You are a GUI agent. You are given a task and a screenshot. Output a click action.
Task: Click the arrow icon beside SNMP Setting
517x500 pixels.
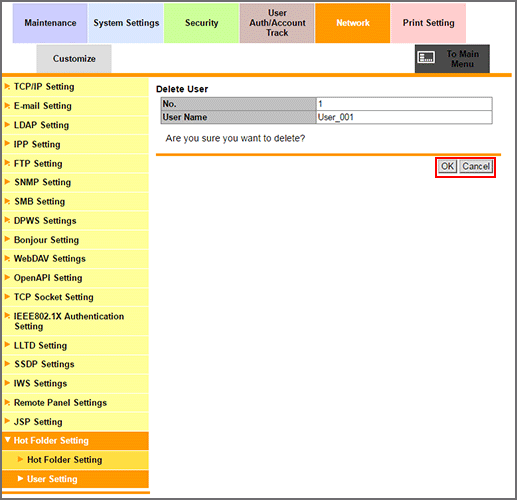[x=7, y=182]
